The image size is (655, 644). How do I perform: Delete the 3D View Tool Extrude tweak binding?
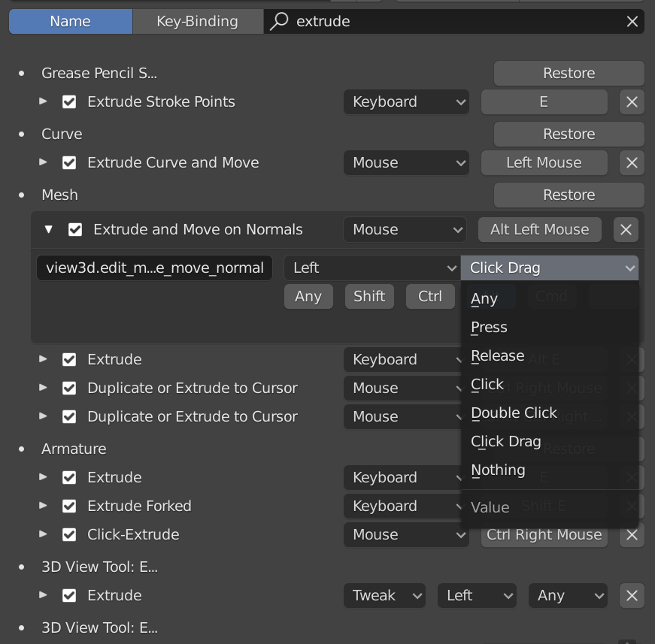pyautogui.click(x=632, y=595)
